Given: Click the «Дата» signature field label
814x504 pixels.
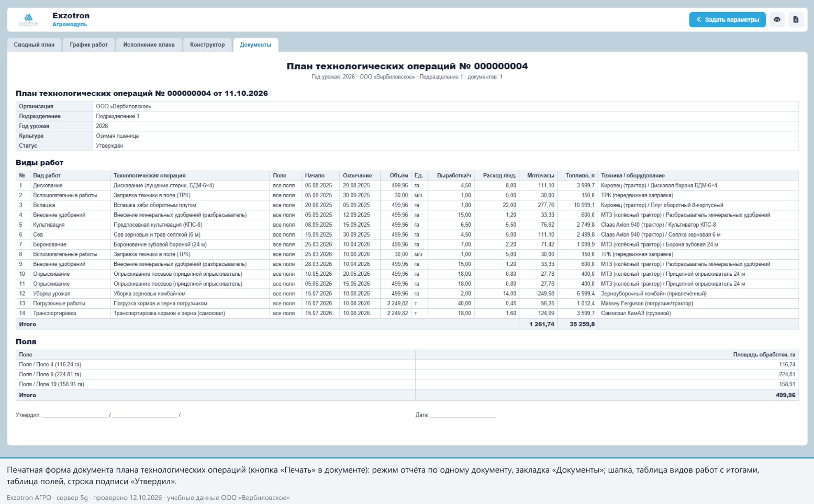Looking at the screenshot, I should pyautogui.click(x=422, y=415).
